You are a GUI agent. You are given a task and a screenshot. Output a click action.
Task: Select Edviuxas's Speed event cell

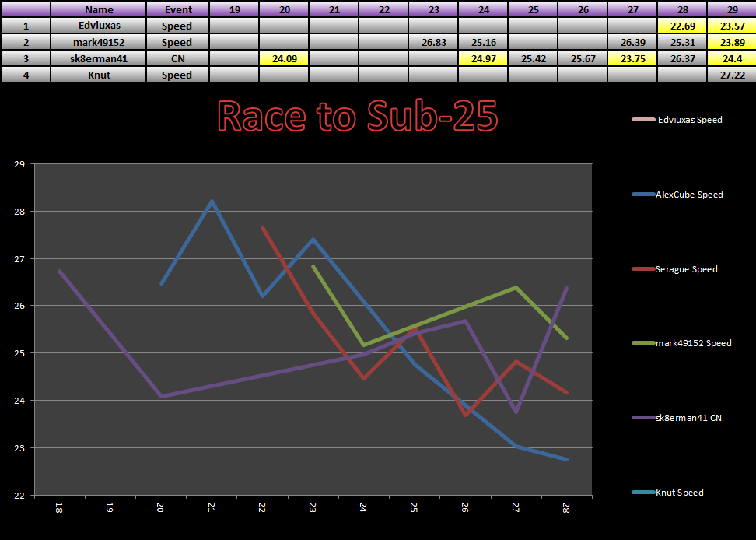(x=177, y=26)
